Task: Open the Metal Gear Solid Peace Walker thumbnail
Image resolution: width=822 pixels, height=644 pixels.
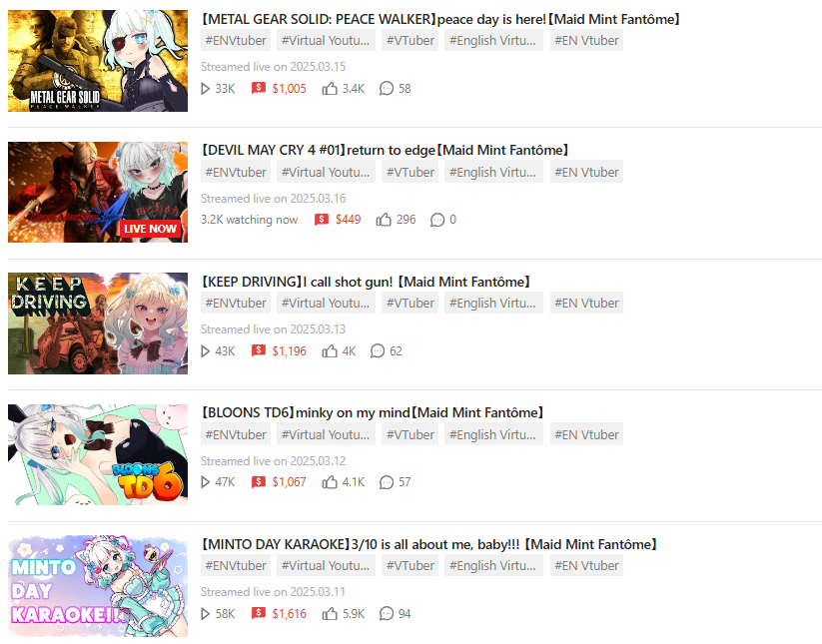Action: tap(98, 61)
